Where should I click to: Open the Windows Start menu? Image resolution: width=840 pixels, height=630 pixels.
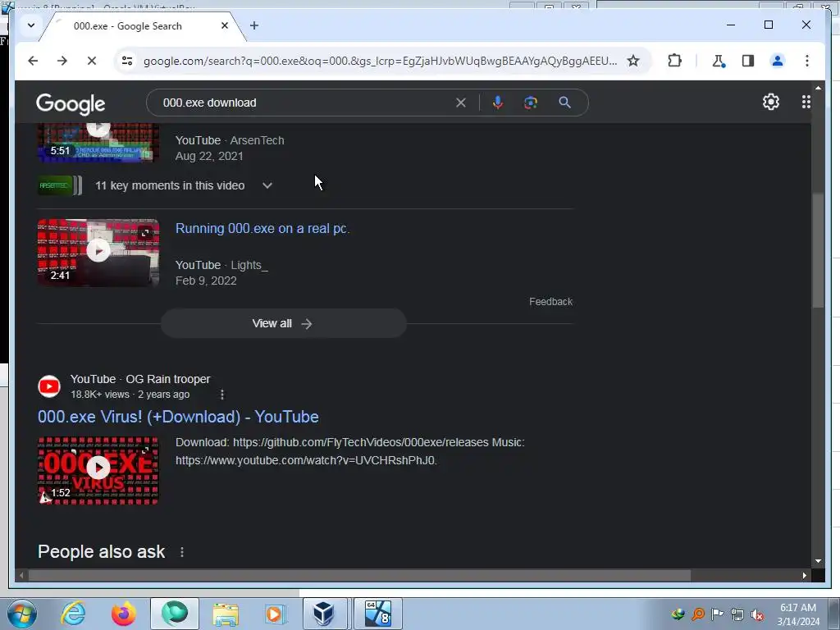pos(21,614)
